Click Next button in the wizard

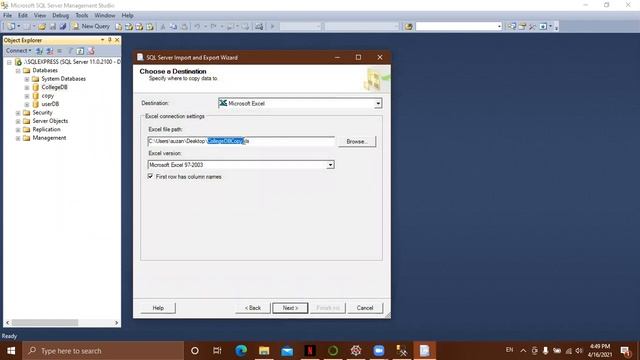tap(290, 308)
